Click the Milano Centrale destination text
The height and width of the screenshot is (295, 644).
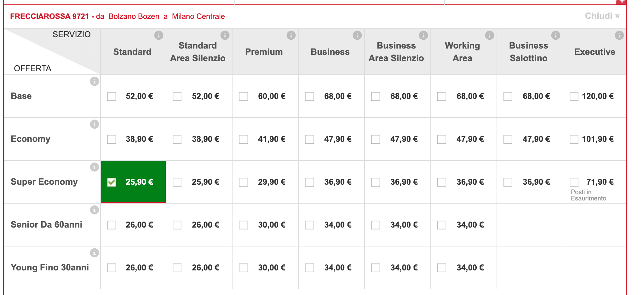198,16
